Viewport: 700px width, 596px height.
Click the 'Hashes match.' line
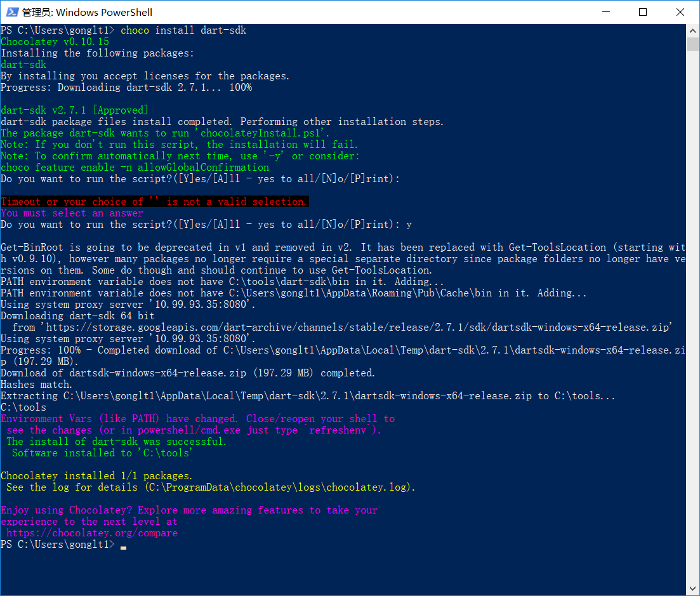click(x=37, y=385)
